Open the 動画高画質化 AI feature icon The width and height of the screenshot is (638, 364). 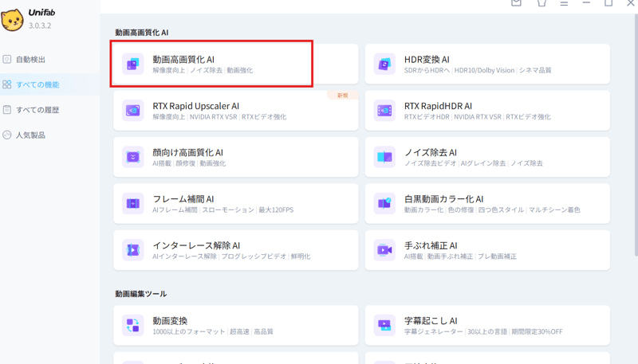click(x=133, y=64)
